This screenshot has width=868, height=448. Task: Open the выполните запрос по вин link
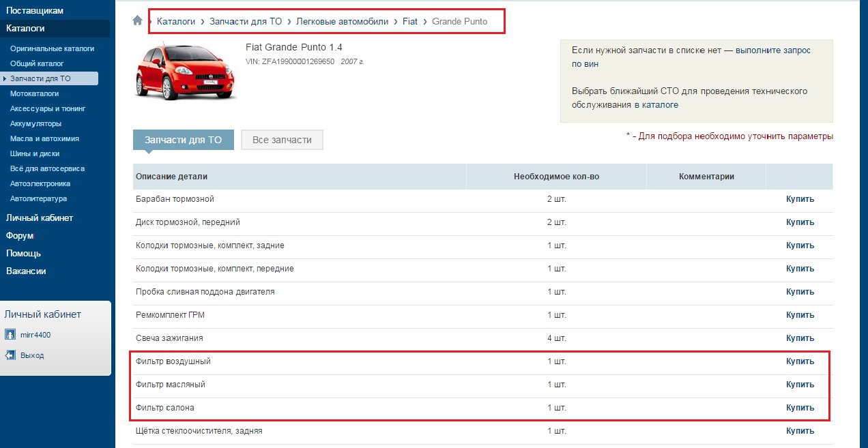(x=774, y=50)
